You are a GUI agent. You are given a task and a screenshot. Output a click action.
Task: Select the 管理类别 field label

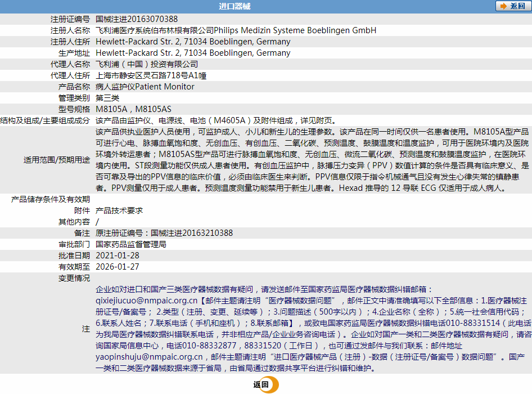click(74, 98)
